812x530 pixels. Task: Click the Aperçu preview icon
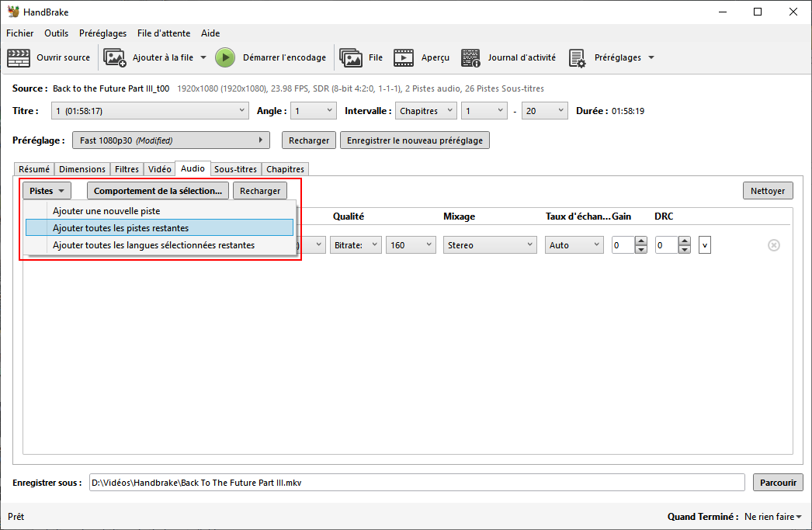click(404, 57)
